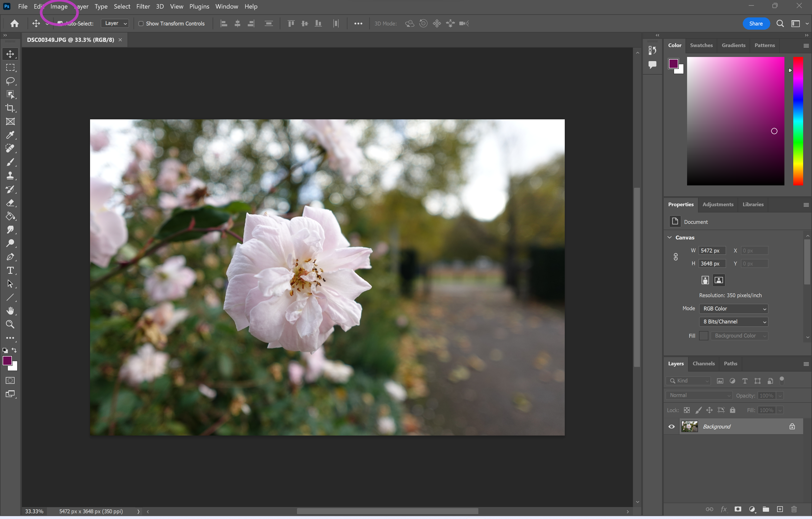Select the Lasso tool
Image resolution: width=812 pixels, height=519 pixels.
point(10,81)
